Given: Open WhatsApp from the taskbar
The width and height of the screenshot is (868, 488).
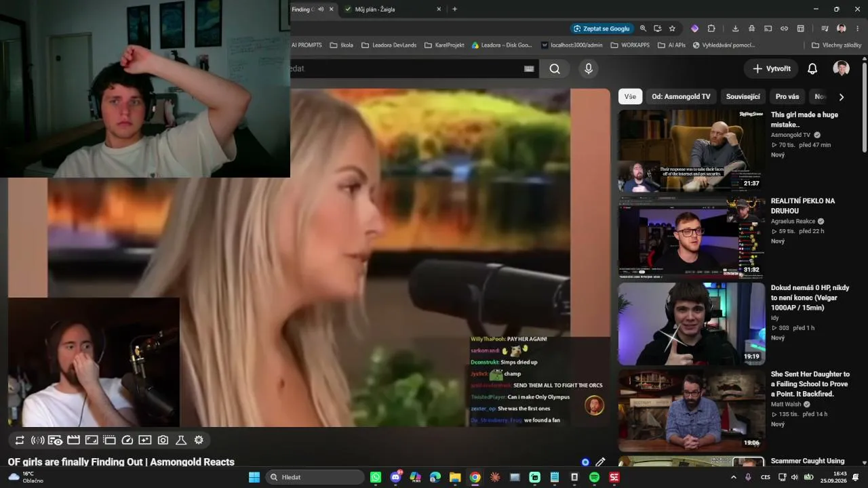Looking at the screenshot, I should point(376,477).
